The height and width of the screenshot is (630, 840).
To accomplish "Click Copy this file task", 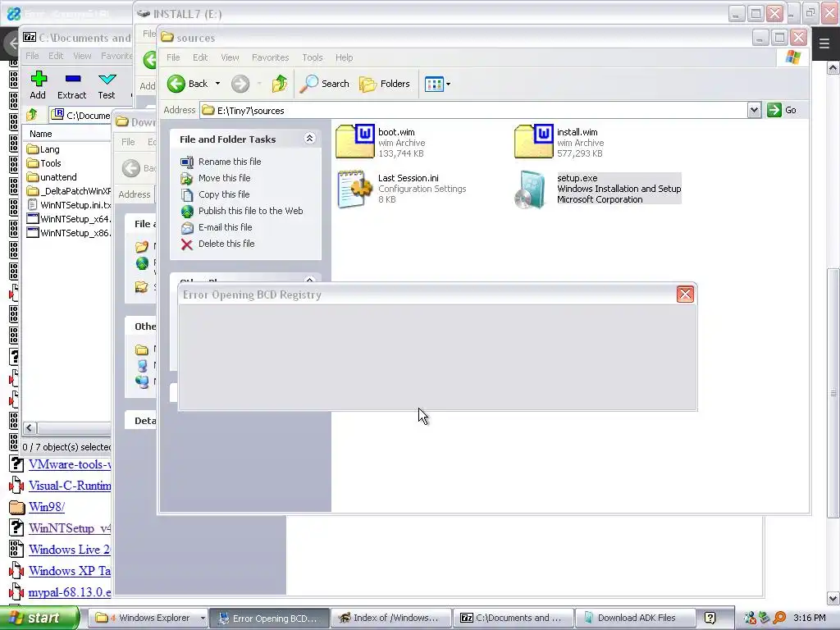I will (224, 194).
